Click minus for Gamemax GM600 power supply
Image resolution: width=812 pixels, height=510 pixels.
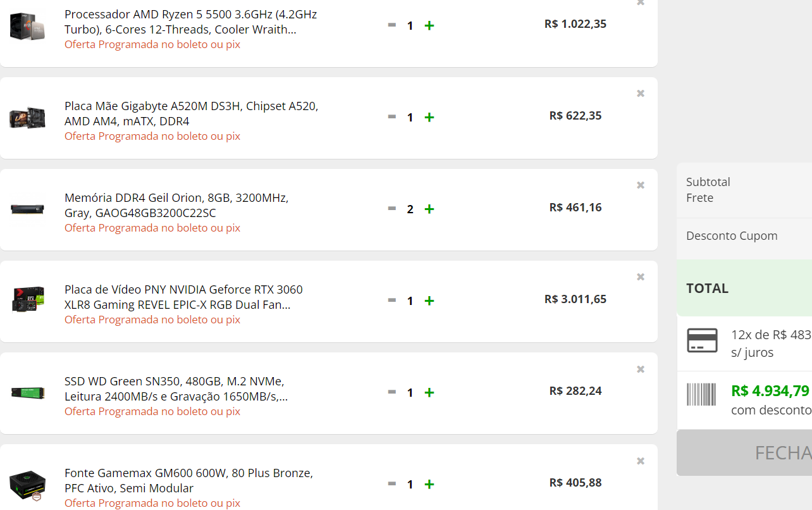(x=392, y=483)
